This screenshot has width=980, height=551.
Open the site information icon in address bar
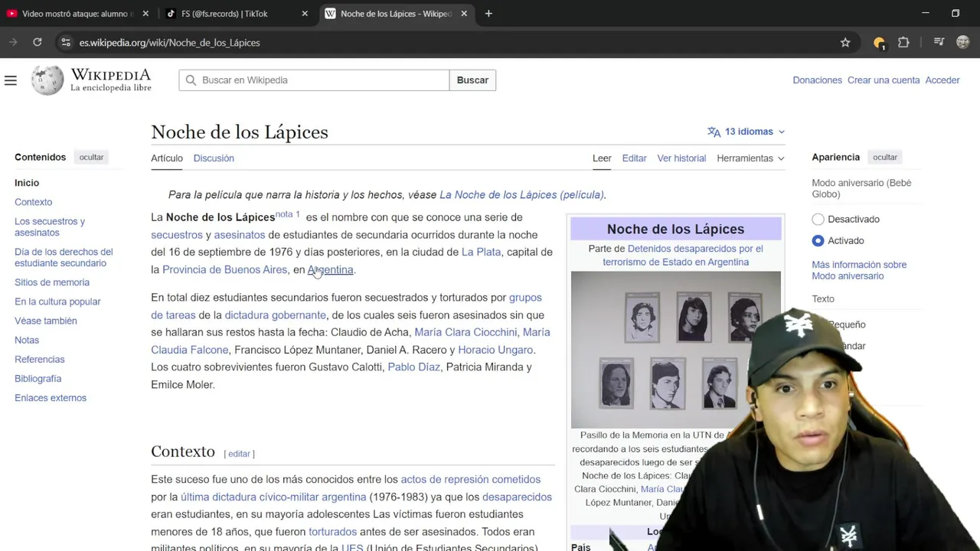click(66, 42)
